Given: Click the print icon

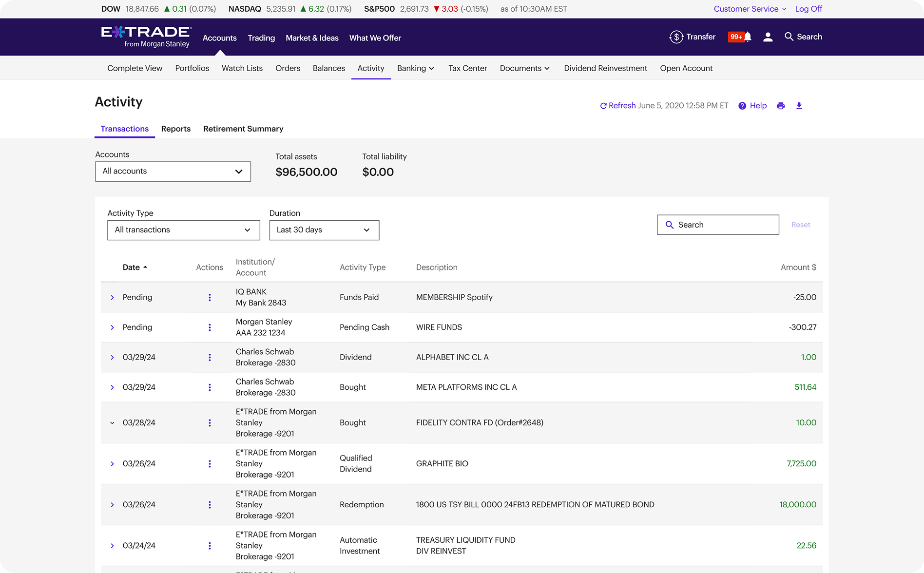Looking at the screenshot, I should pyautogui.click(x=781, y=106).
